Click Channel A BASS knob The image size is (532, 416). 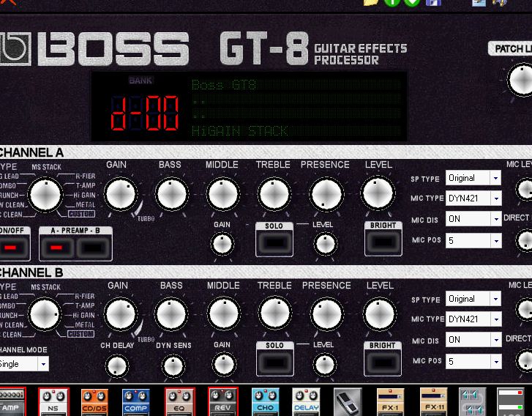click(x=172, y=194)
